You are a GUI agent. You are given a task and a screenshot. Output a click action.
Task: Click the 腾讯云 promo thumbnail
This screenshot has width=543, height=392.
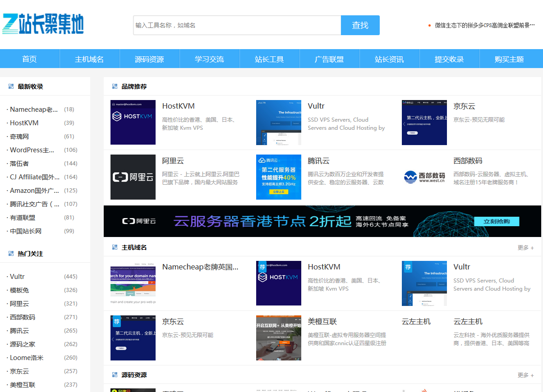(x=279, y=177)
